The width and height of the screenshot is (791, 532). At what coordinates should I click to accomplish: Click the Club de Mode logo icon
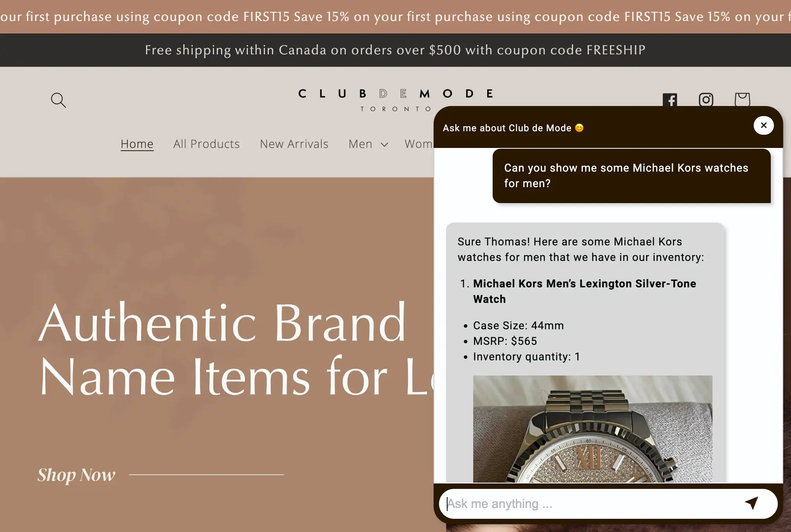coord(395,99)
